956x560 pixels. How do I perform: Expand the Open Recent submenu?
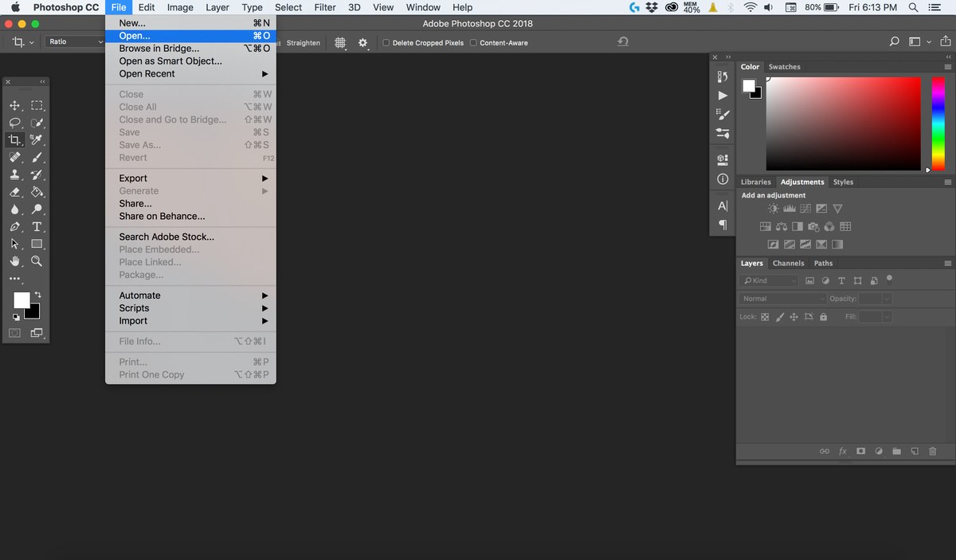click(x=191, y=73)
